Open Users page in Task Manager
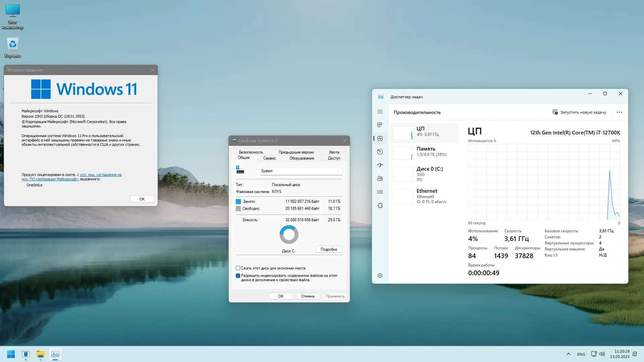The height and width of the screenshot is (362, 644). point(380,179)
